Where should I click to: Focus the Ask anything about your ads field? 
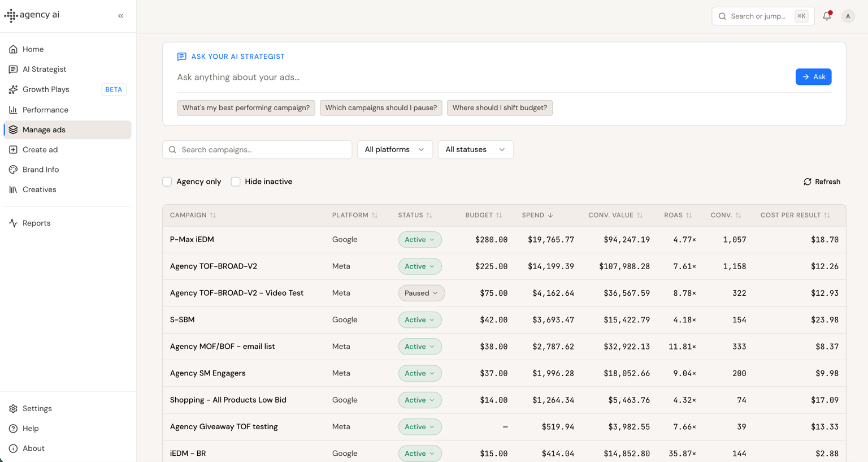(483, 77)
